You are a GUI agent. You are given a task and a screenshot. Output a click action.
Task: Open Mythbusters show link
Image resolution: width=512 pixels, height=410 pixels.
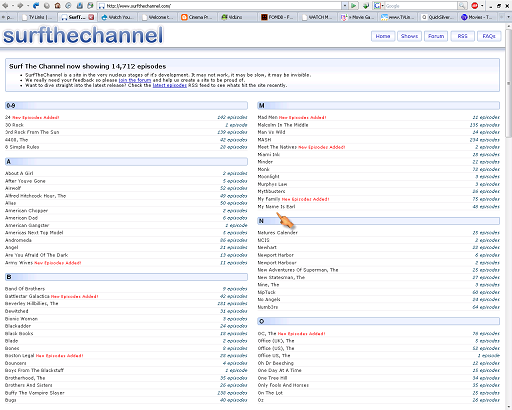(272, 192)
